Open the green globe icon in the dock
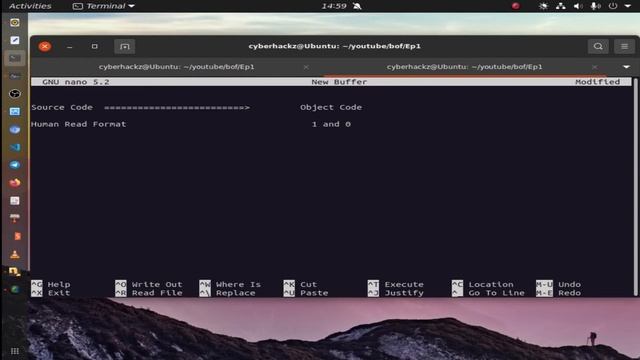640x360 pixels. tap(15, 289)
